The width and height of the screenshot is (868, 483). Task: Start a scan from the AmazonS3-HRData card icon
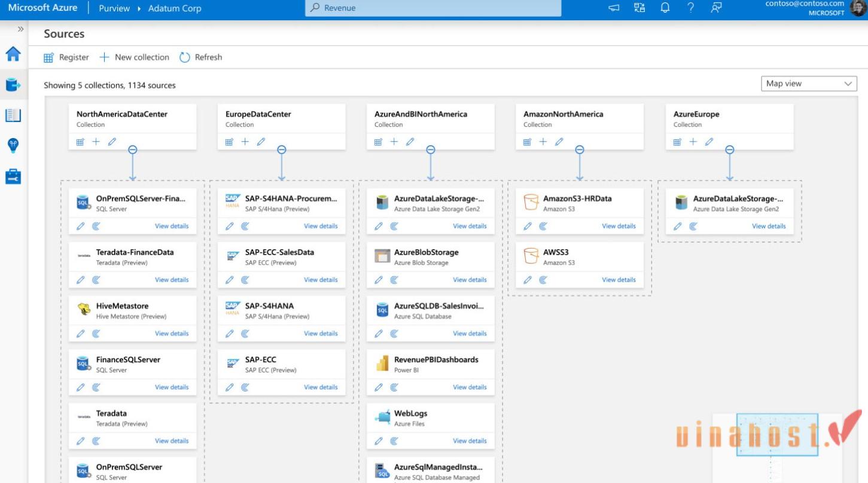click(543, 226)
